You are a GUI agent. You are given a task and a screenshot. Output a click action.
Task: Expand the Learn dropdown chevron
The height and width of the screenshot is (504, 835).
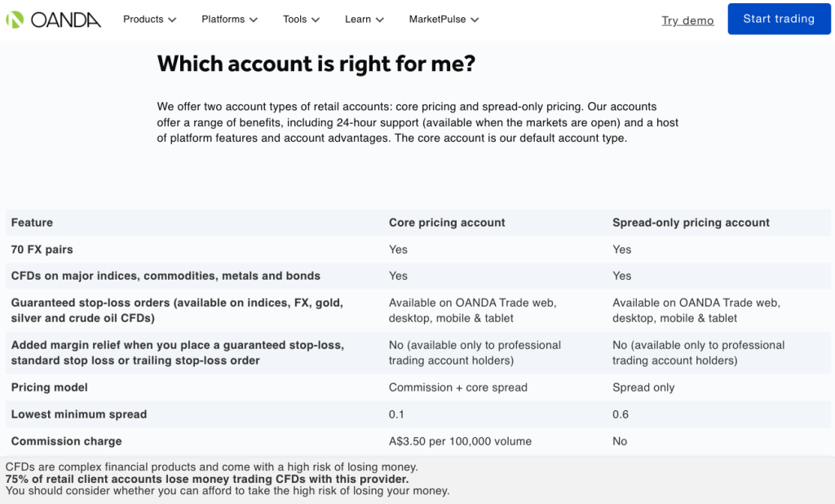point(382,19)
